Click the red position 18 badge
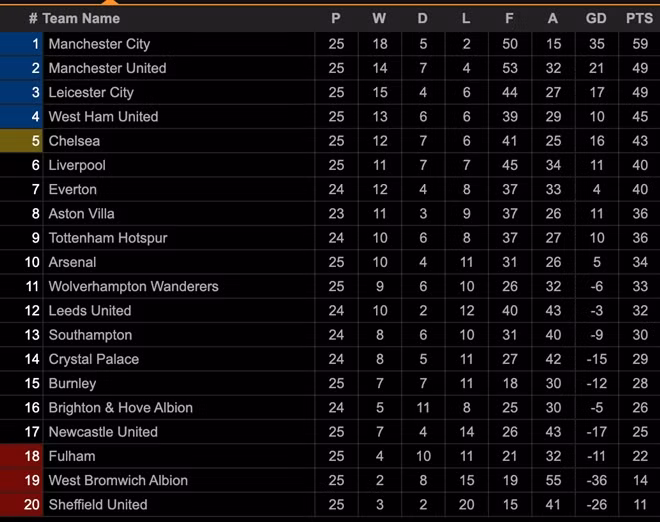The height and width of the screenshot is (522, 660). [x=22, y=456]
